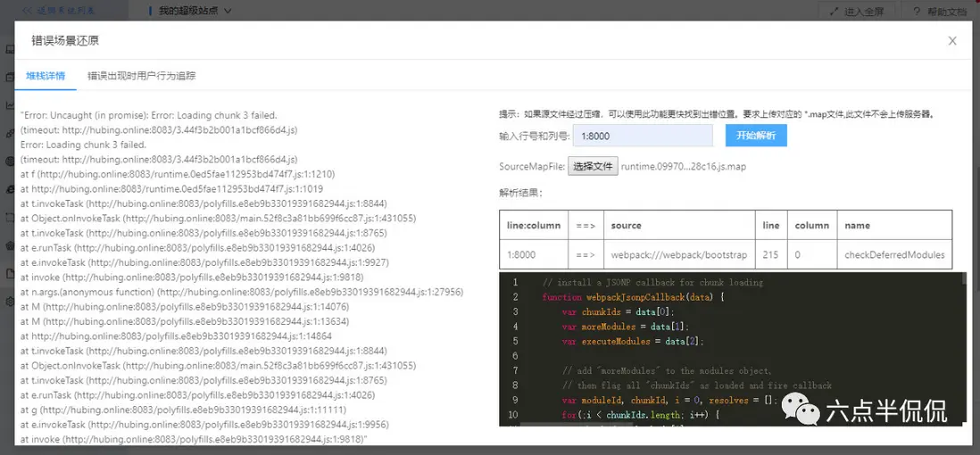Expand the 我的超级站点 dropdown

pyautogui.click(x=195, y=11)
